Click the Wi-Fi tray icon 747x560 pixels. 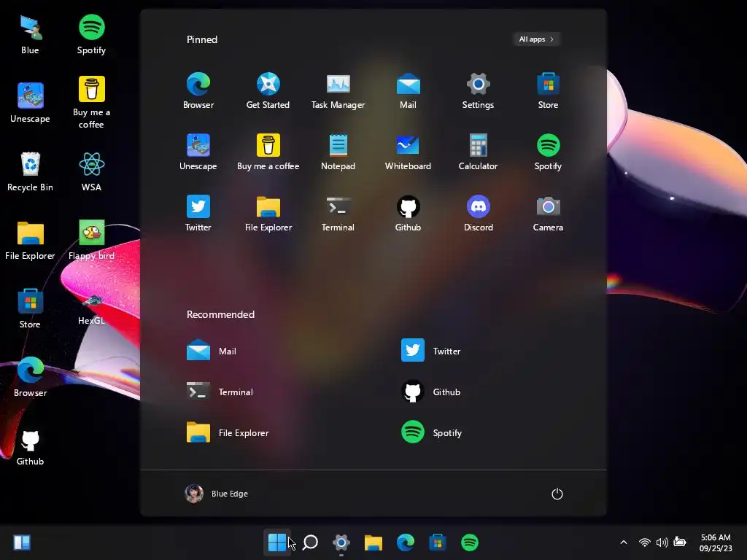[x=645, y=542]
